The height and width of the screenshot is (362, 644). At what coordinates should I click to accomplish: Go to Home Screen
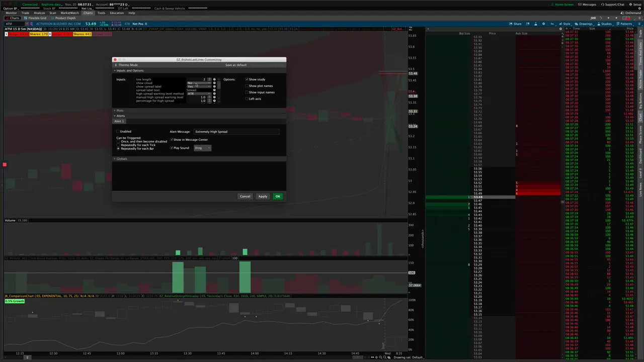[x=562, y=5]
